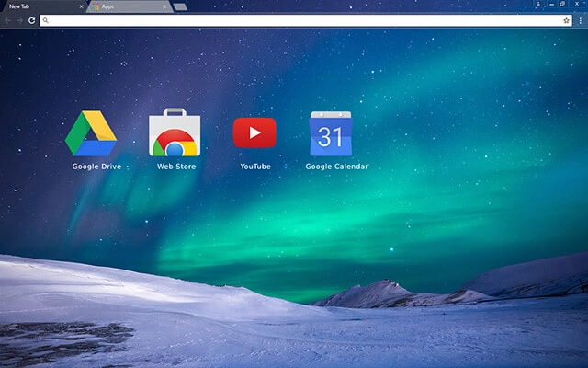The image size is (588, 368).
Task: Open the Google Calendar app icon
Action: (331, 133)
